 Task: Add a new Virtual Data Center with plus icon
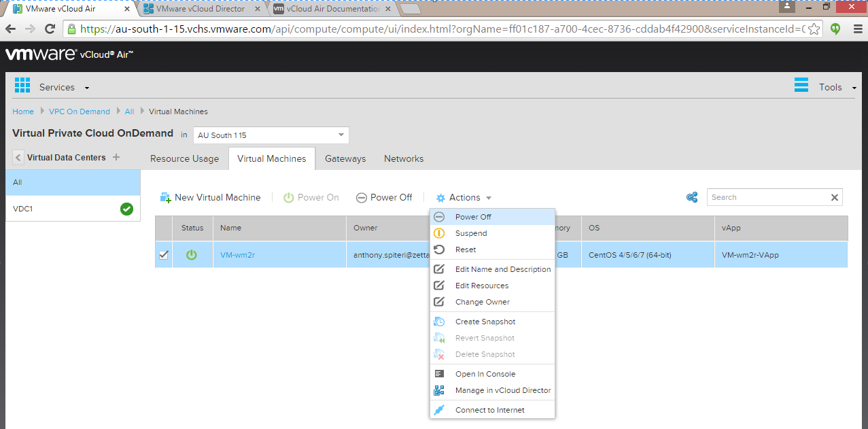point(116,157)
